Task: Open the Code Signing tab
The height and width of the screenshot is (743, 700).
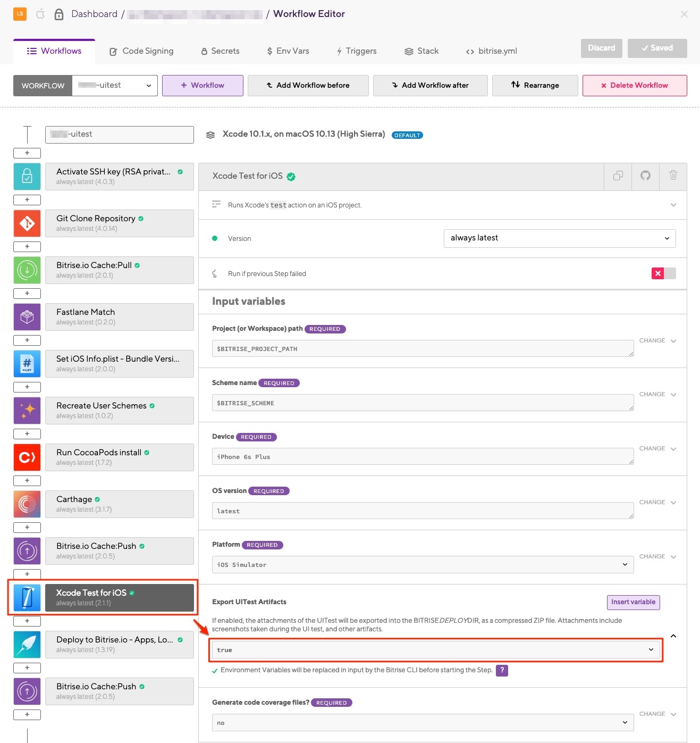Action: (141, 51)
